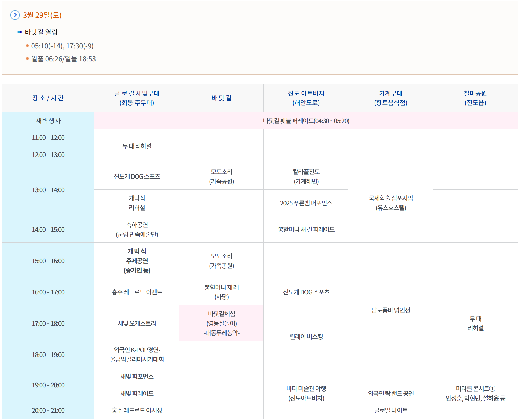
Task: Click the 국제학술 심포지엄 (유스호스텔) cell
Action: tap(391, 203)
